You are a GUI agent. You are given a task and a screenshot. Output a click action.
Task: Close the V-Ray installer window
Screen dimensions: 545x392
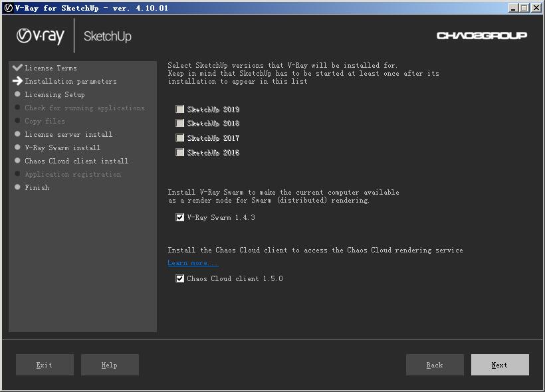536,8
